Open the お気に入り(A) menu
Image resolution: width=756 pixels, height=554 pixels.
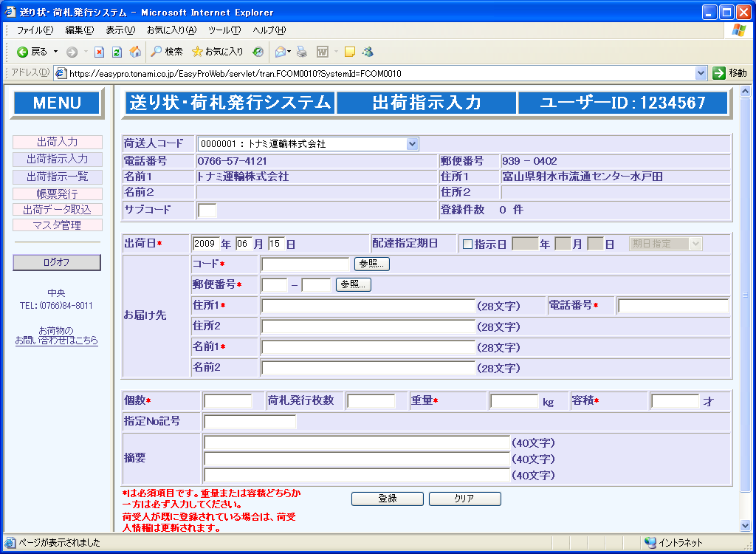(x=171, y=30)
